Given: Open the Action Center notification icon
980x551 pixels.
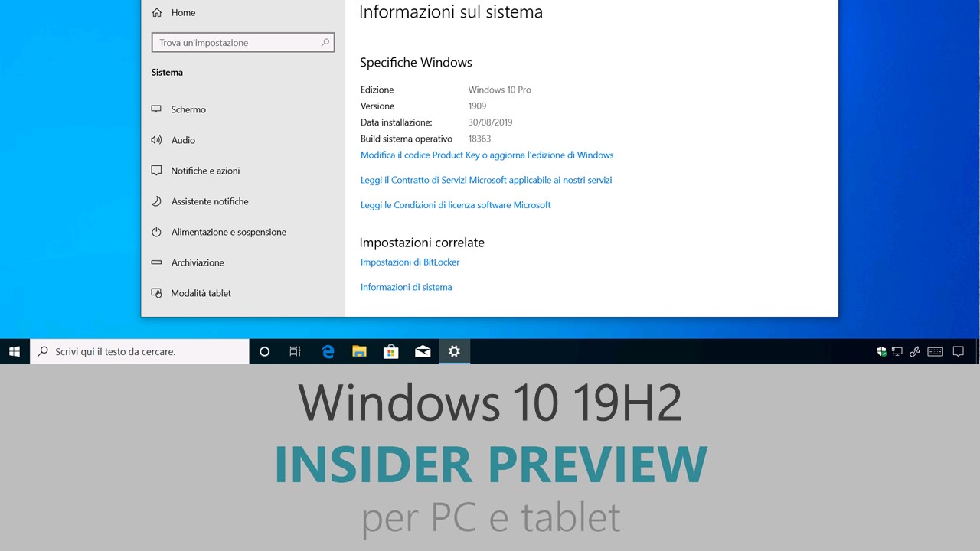Looking at the screenshot, I should (958, 352).
